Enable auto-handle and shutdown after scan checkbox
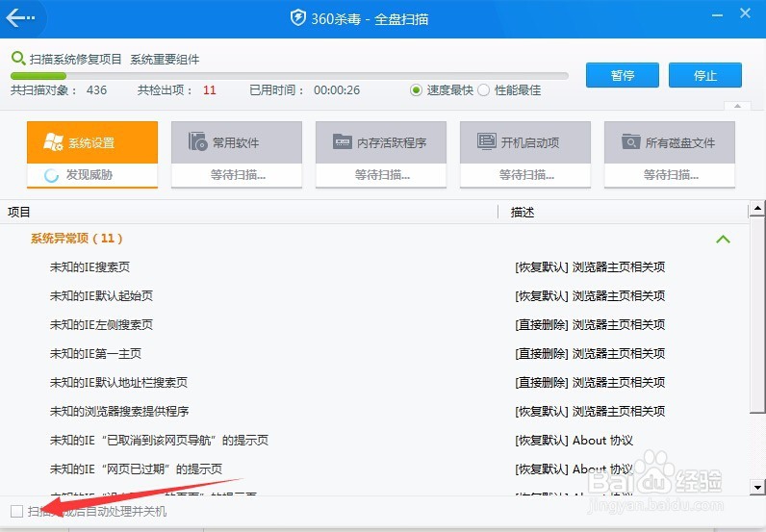Image resolution: width=766 pixels, height=532 pixels. point(17,512)
